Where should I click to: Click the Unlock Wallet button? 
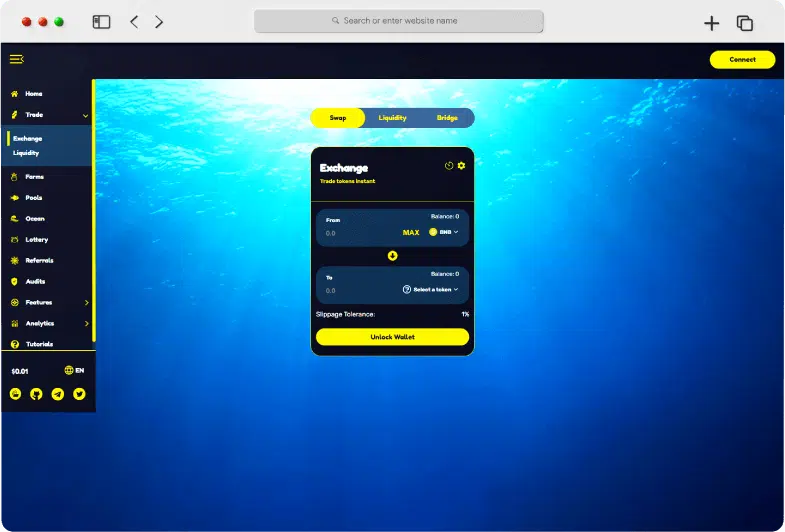pyautogui.click(x=392, y=337)
